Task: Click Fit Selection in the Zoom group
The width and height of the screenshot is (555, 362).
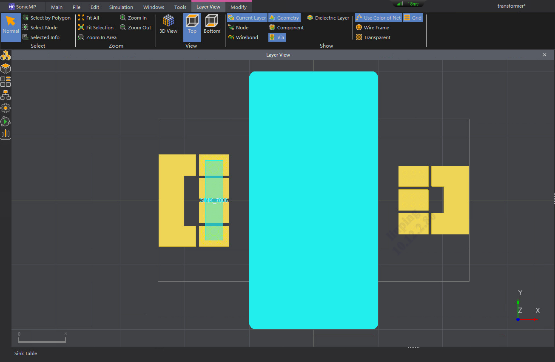Action: [96, 27]
